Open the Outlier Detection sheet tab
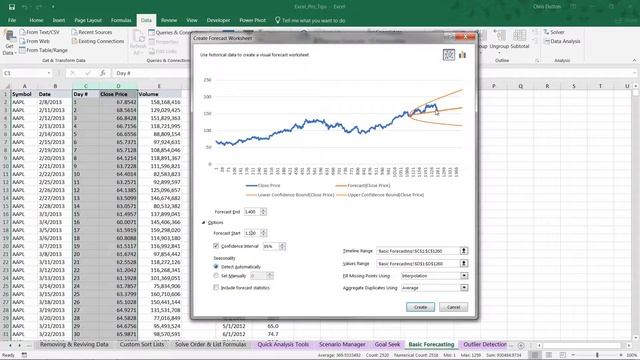The image size is (640, 360). tap(485, 344)
